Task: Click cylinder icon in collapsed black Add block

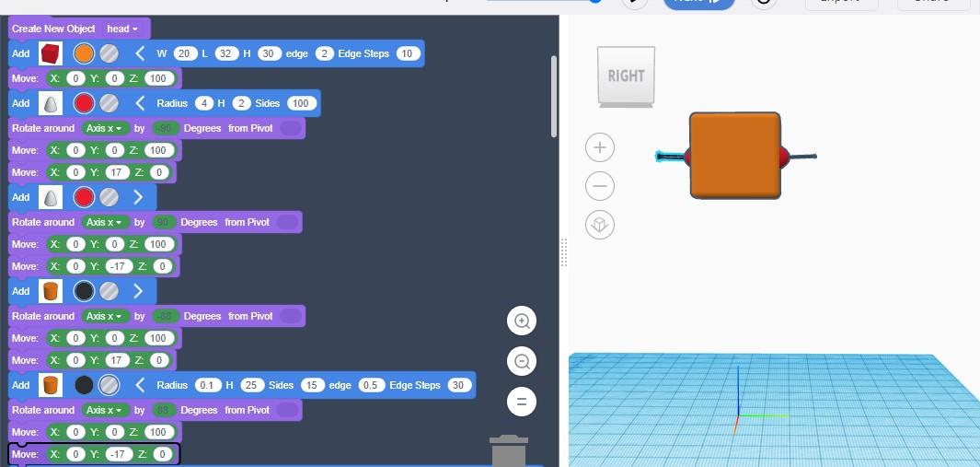Action: click(51, 291)
